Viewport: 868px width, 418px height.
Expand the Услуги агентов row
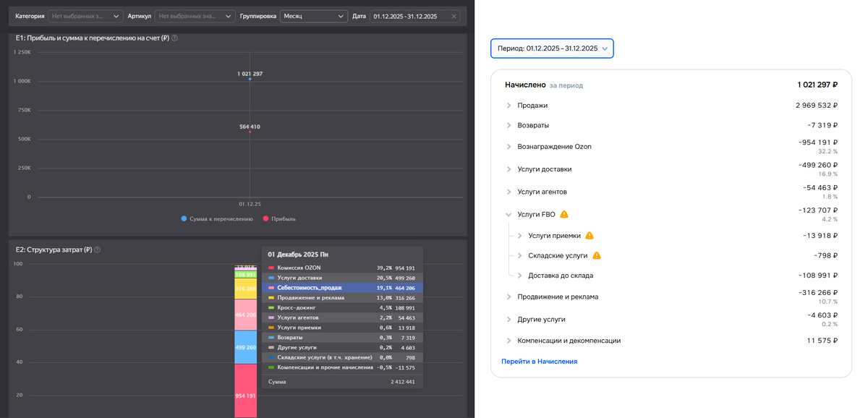click(x=509, y=192)
